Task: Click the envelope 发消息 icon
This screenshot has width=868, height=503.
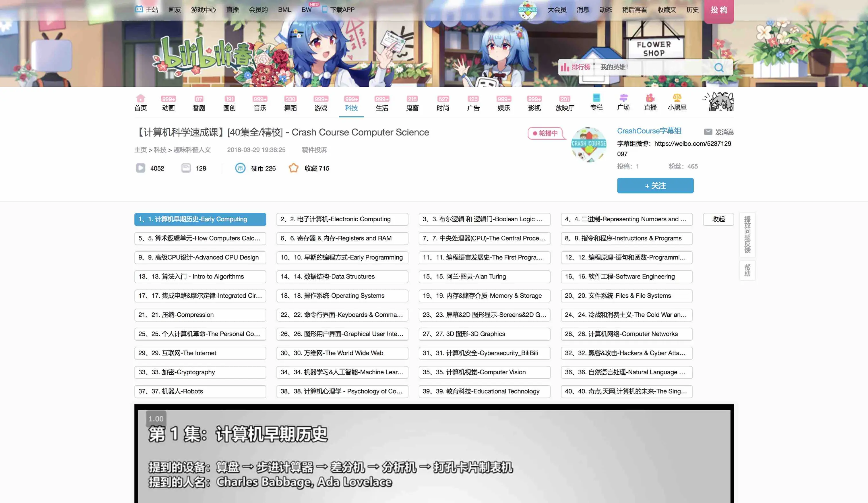Action: (708, 132)
